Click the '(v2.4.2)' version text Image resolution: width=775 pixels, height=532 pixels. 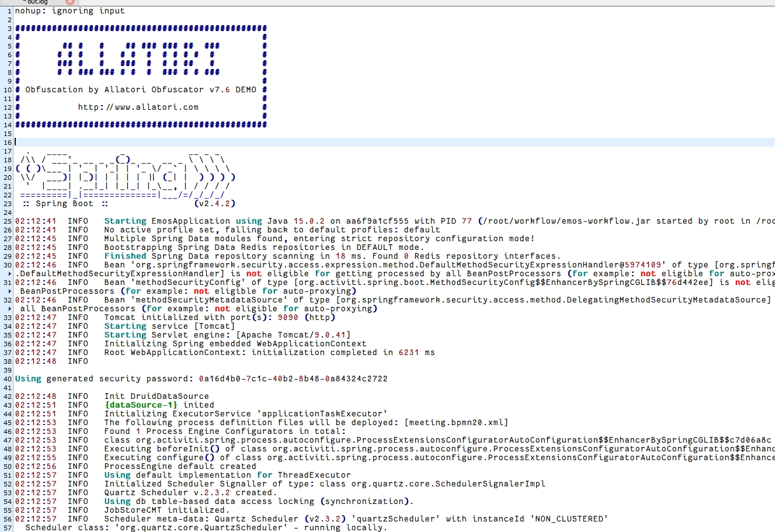214,203
